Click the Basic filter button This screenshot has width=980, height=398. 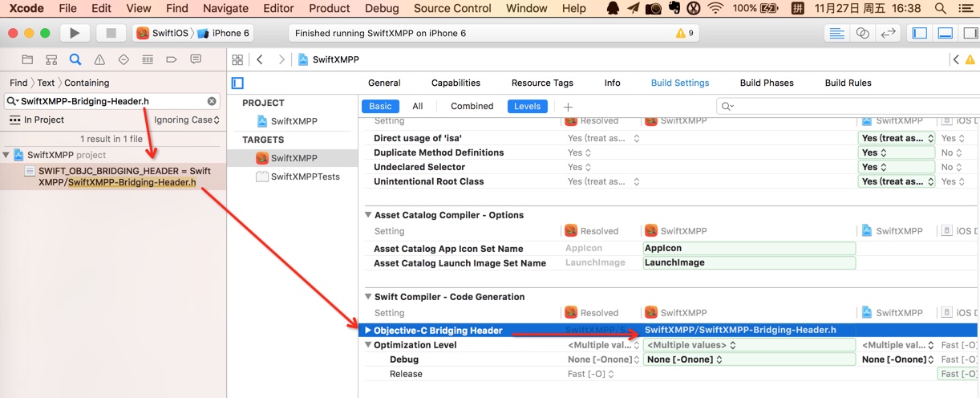coord(380,106)
